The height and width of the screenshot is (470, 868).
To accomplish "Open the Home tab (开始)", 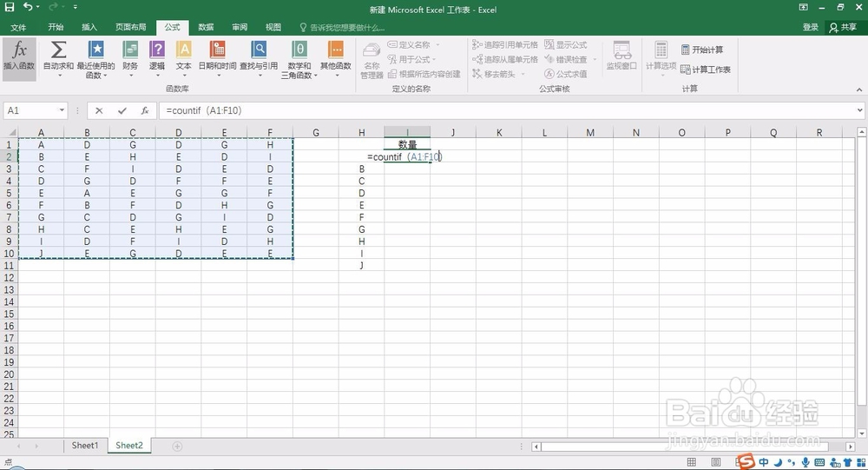I will coord(56,27).
